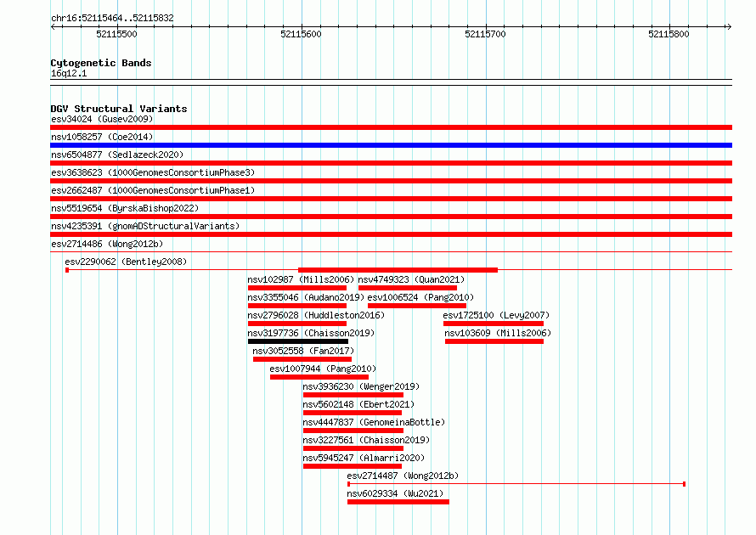The image size is (756, 535).
Task: Click nsv6029334 (Wu2021) label
Action: point(395,493)
